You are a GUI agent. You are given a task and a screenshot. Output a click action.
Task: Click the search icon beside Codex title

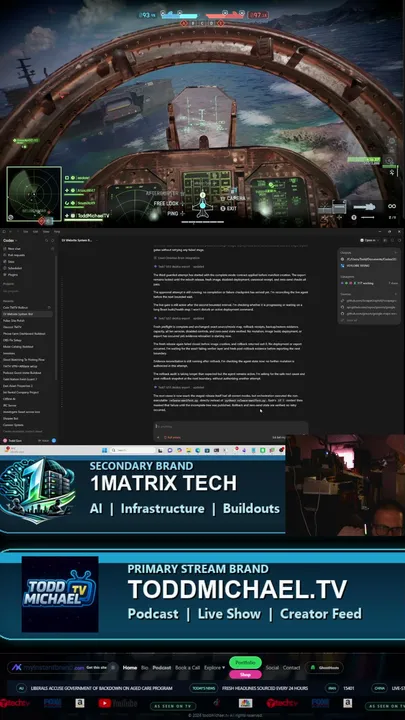pos(46,240)
